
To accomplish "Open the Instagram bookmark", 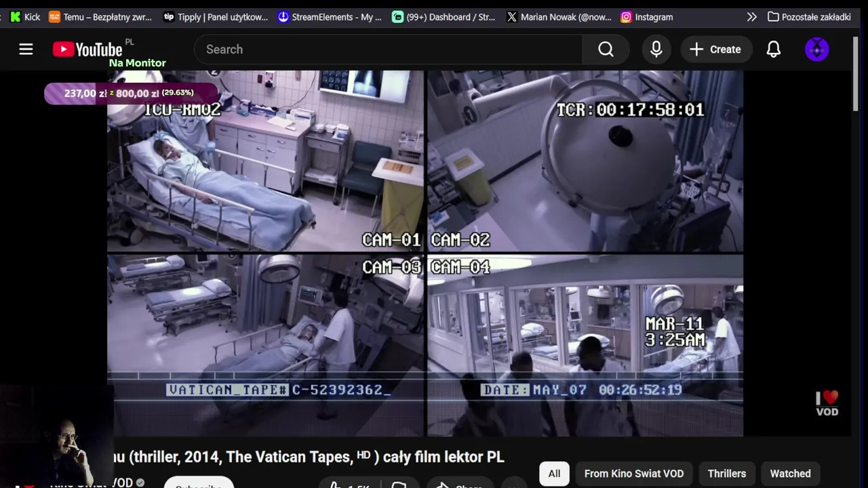I will (x=647, y=17).
